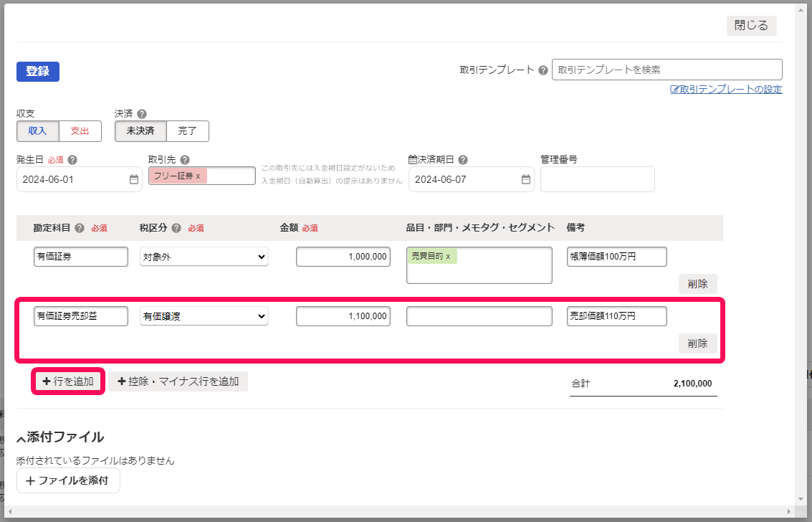Click help icon beside 取引先 label
The image size is (812, 522).
pyautogui.click(x=185, y=160)
